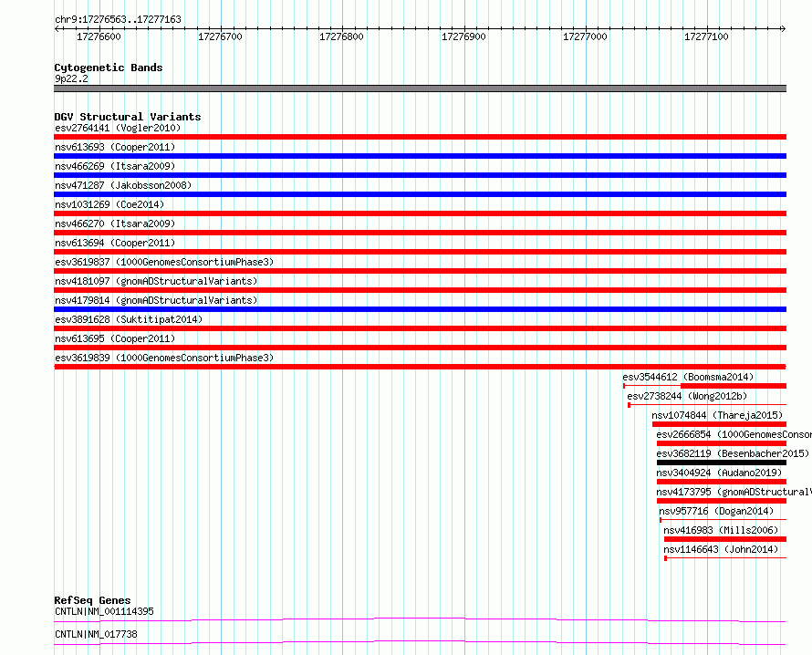Click ruler position 17276800
The width and height of the screenshot is (812, 655).
[341, 36]
